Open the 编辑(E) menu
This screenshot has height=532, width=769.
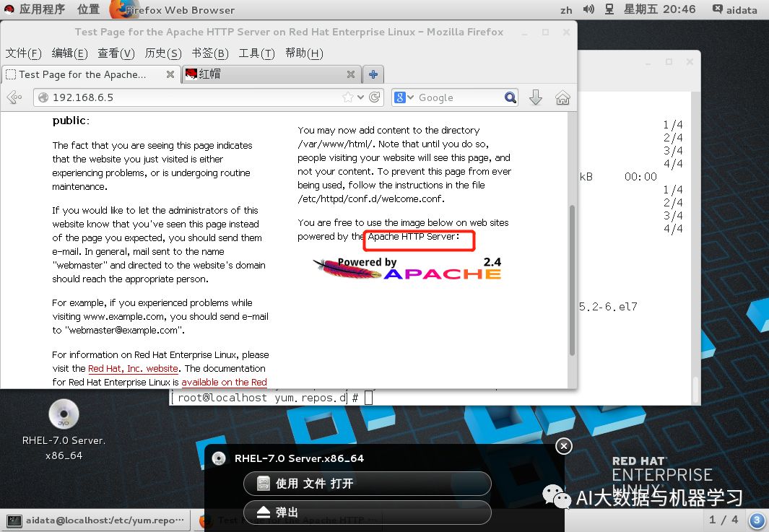69,53
